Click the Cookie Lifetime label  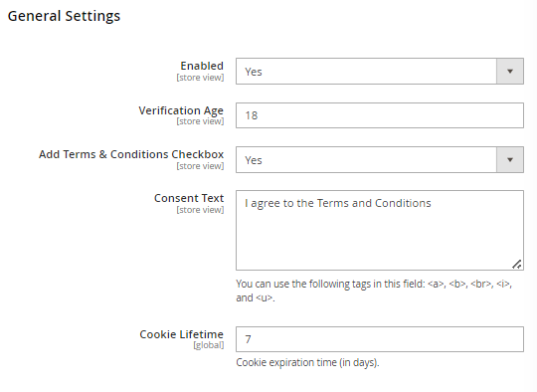[182, 334]
